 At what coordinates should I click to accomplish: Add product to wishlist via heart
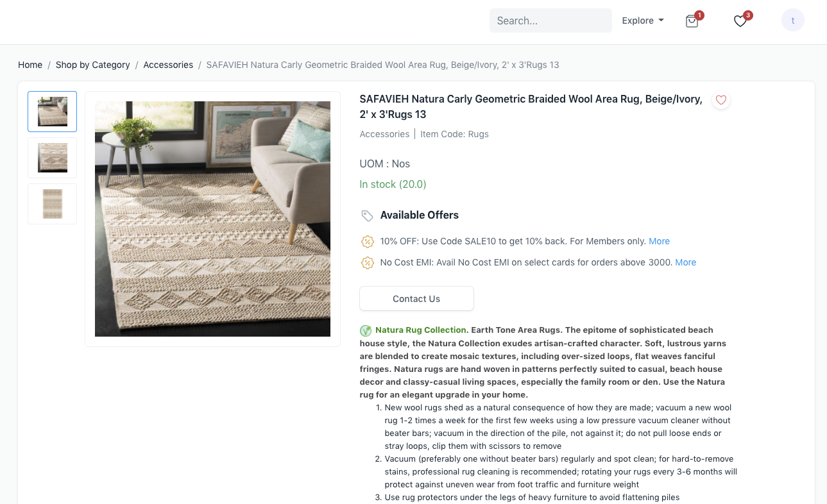(721, 100)
